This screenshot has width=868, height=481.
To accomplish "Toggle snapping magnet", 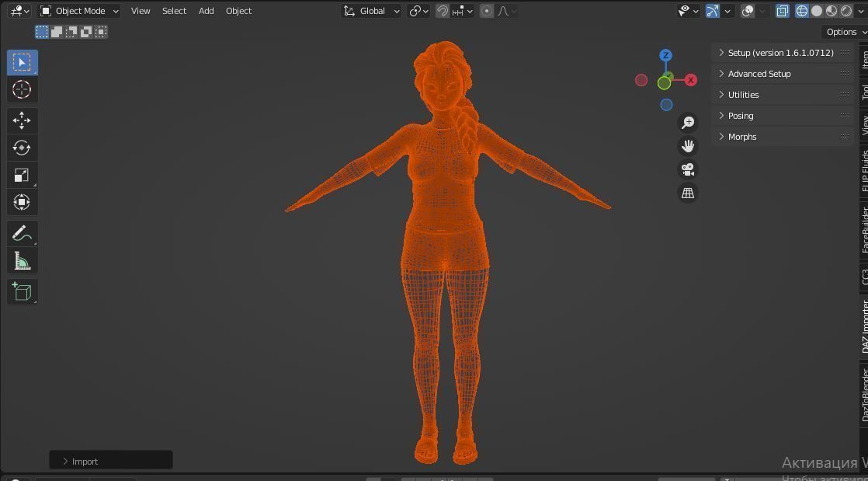I will 443,11.
